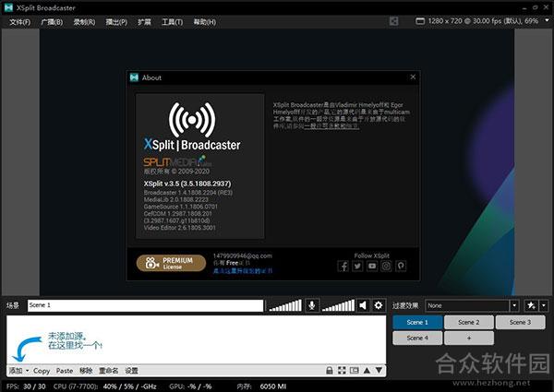554x392 pixels.
Task: Open the 帮助(H) menu
Action: click(205, 22)
